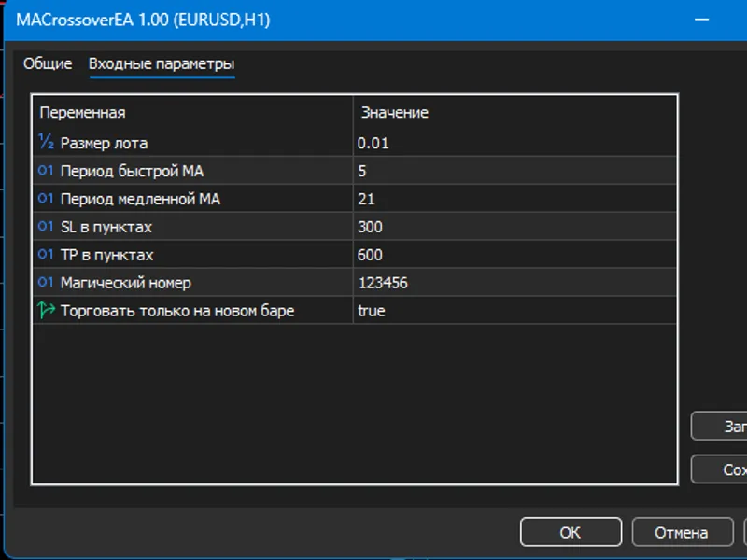Click the integer icon beside Период медленной МА
Viewport: 747px width, 560px height.
[x=46, y=199]
